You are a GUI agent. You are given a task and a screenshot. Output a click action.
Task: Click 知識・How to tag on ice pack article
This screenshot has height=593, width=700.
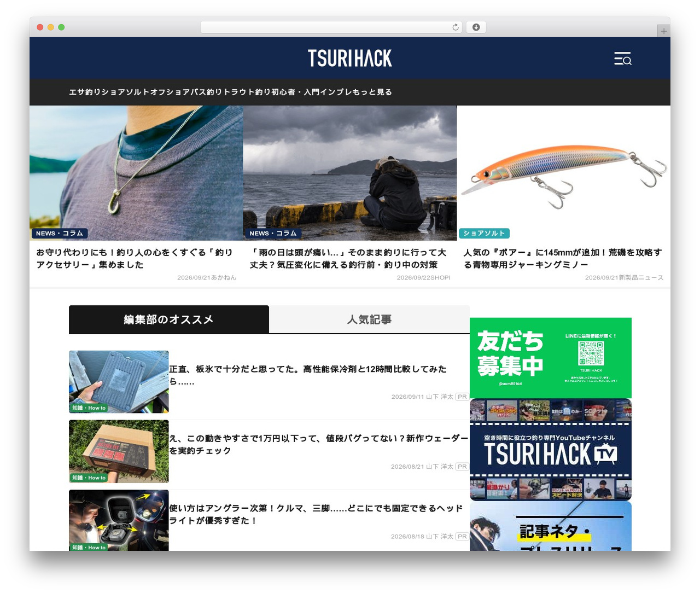point(89,408)
